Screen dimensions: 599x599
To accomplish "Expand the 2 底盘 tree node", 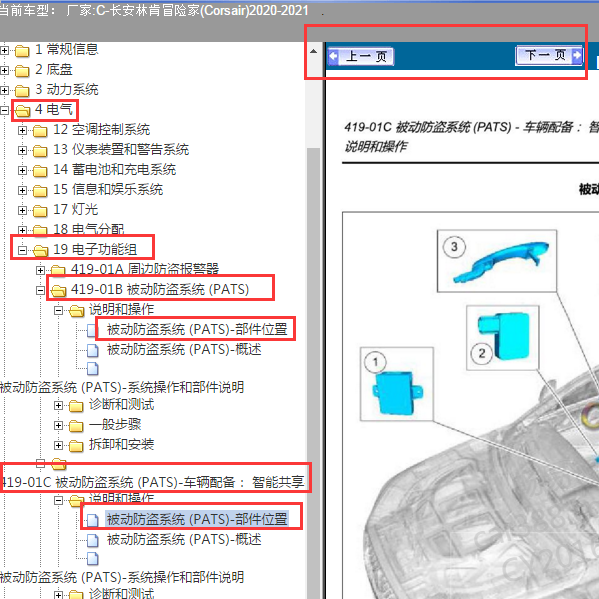I will (5, 70).
